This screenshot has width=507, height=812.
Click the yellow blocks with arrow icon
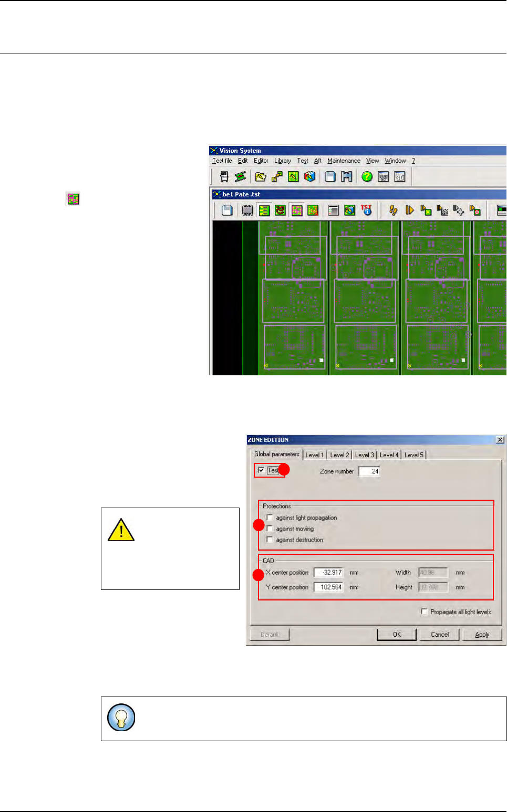pos(277,177)
